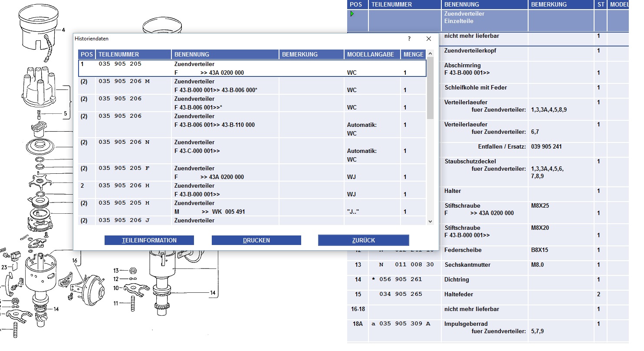644x351 pixels.
Task: Close the Historiendaten dialog with the X
Action: 429,39
